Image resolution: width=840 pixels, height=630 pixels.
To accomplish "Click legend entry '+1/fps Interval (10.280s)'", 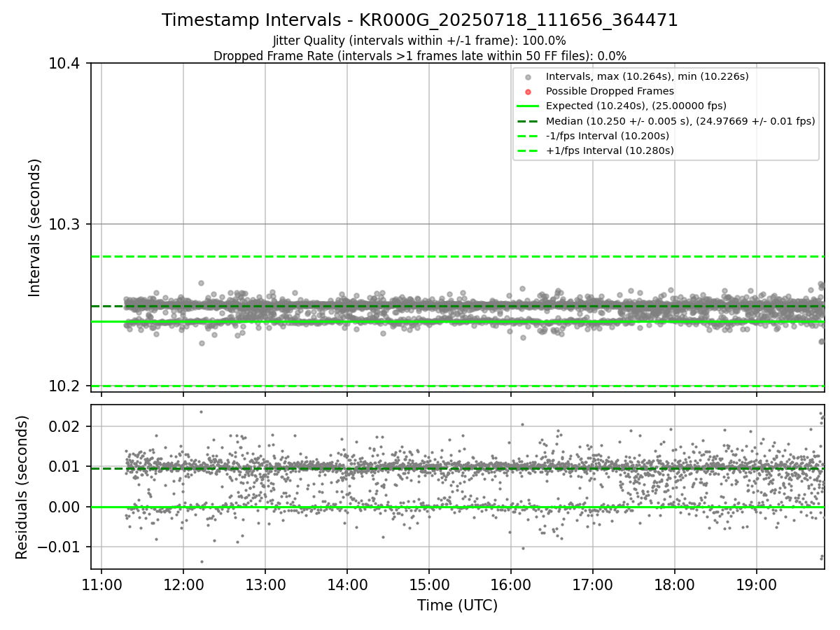I will 610,150.
